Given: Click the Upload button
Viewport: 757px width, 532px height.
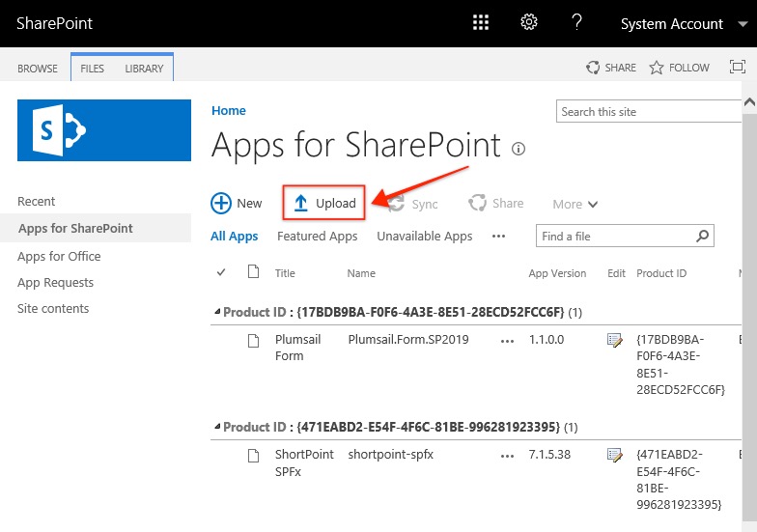Looking at the screenshot, I should point(323,203).
